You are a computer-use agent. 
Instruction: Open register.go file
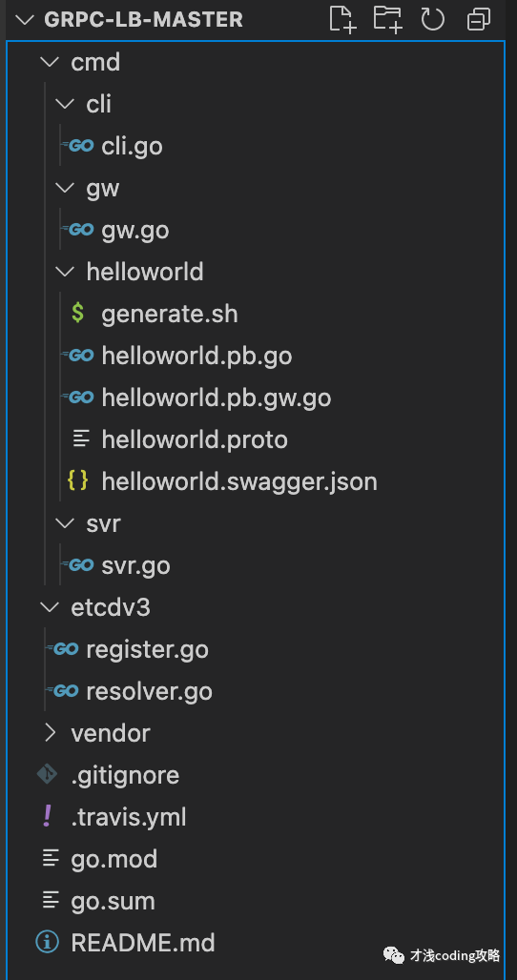tap(148, 650)
